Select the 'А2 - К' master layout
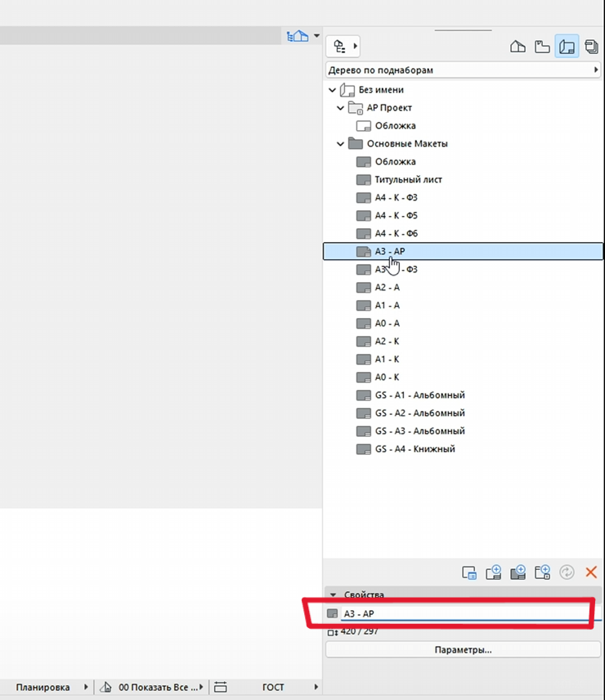Image resolution: width=605 pixels, height=700 pixels. 387,341
